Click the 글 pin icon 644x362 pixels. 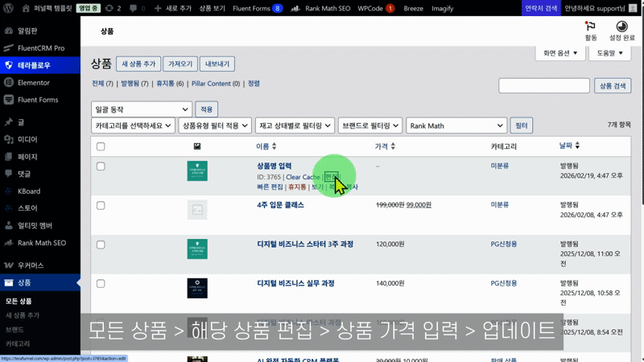(x=9, y=122)
